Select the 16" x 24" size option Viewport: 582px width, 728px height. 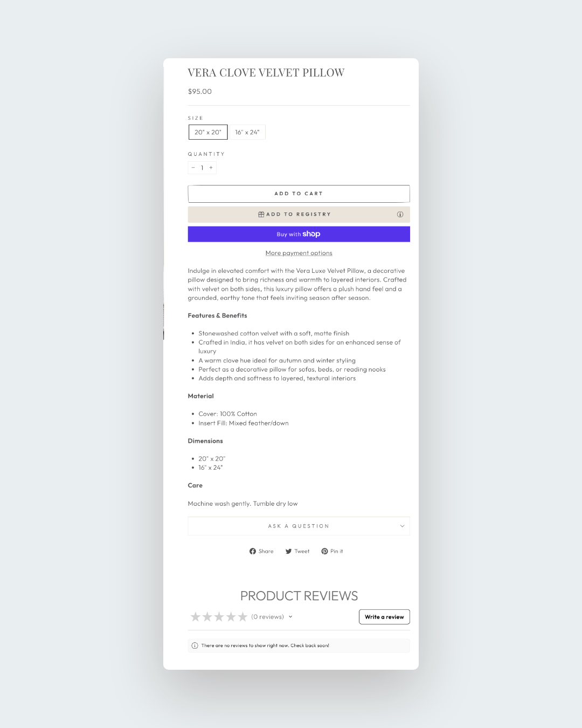pyautogui.click(x=247, y=132)
